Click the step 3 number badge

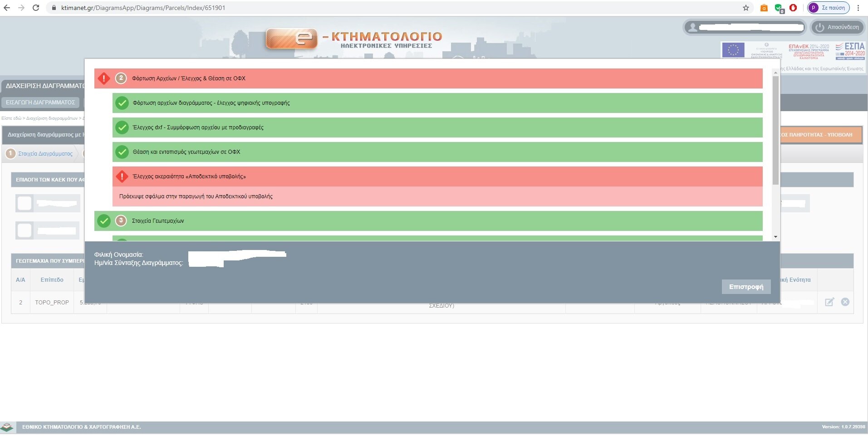point(121,220)
